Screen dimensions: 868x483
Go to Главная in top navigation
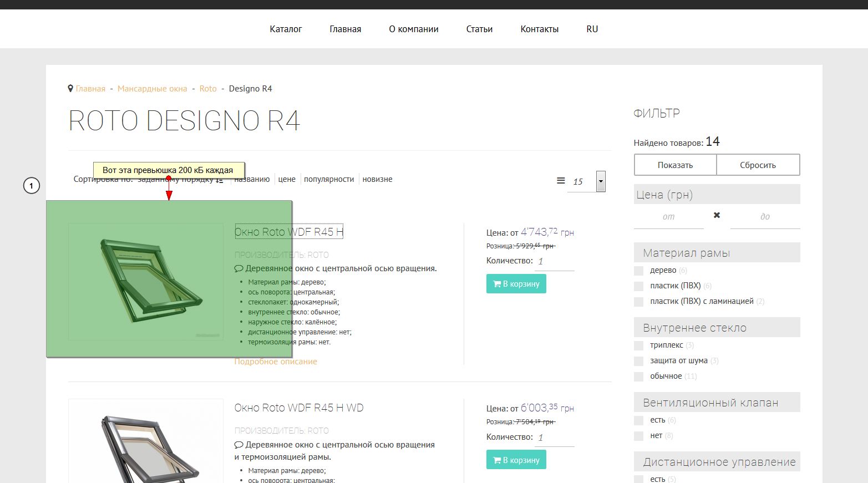coord(345,29)
